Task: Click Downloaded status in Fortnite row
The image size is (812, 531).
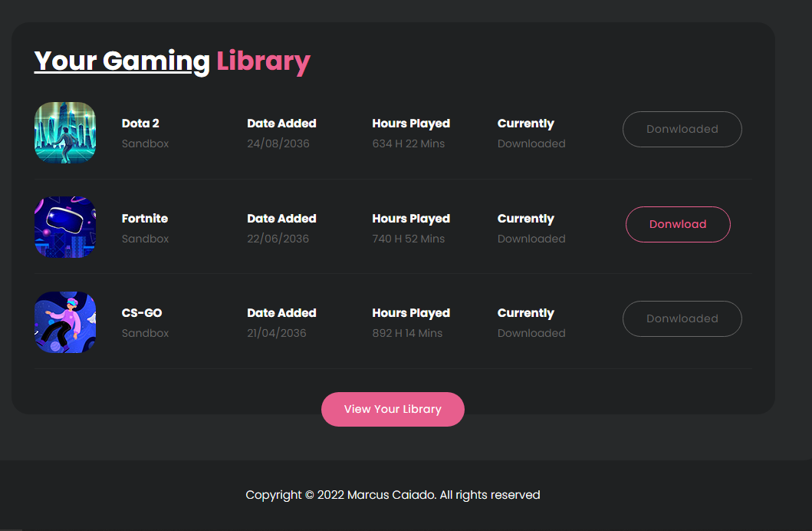Action: tap(531, 239)
